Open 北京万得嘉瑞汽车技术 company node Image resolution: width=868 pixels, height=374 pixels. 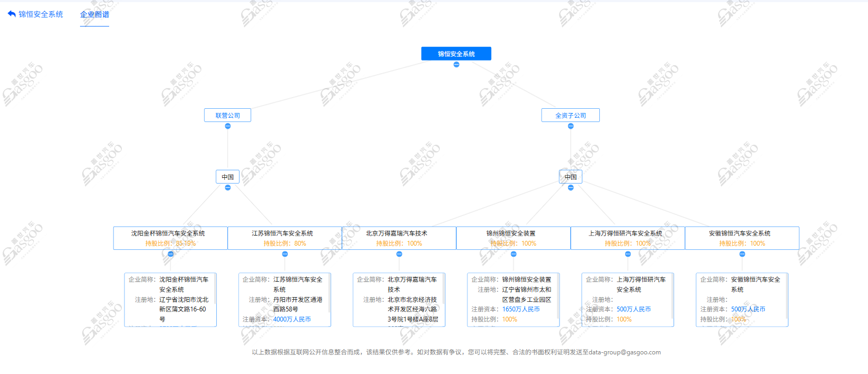[x=399, y=238]
